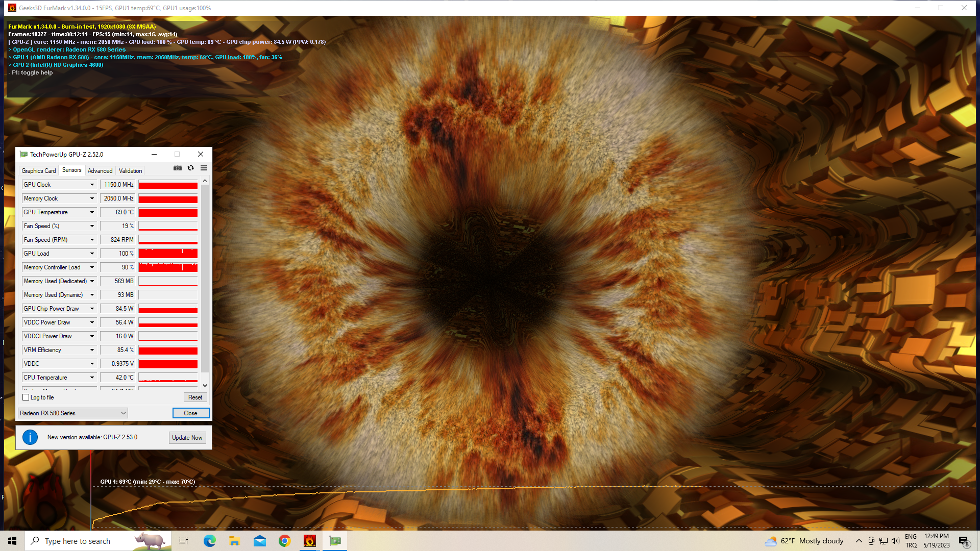Expand the Fan Speed (RPM) dropdown
This screenshot has height=551, width=980.
[92, 240]
